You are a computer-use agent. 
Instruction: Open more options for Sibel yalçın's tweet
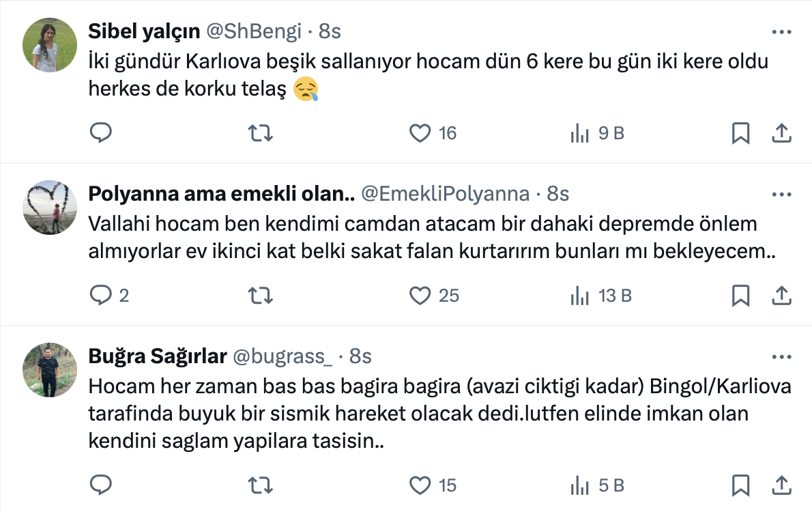point(781,32)
